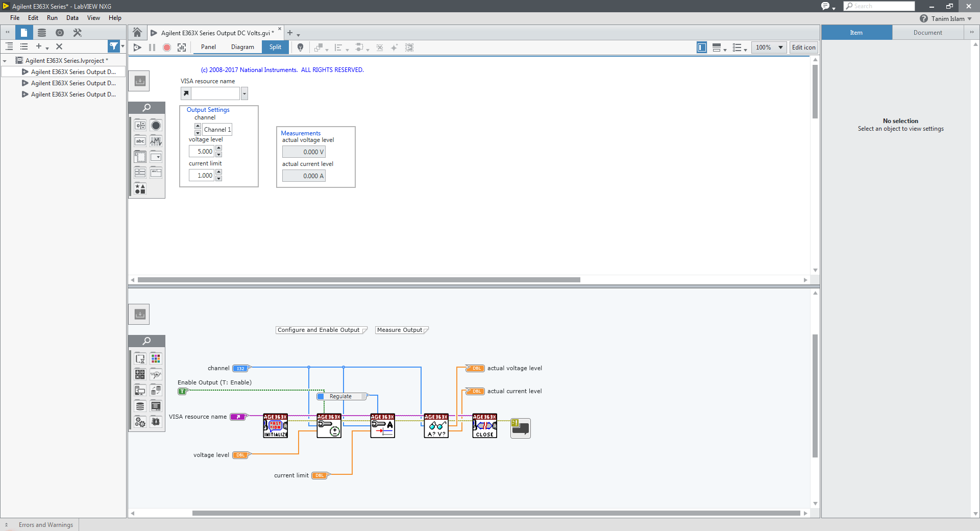Pause VI execution
This screenshot has width=980, height=531.
[x=152, y=47]
